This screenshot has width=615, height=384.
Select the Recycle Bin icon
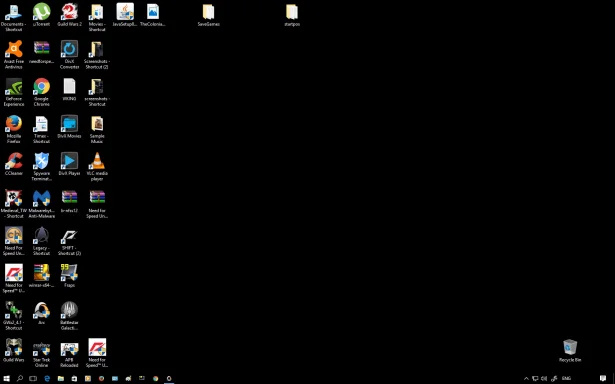tap(570, 350)
